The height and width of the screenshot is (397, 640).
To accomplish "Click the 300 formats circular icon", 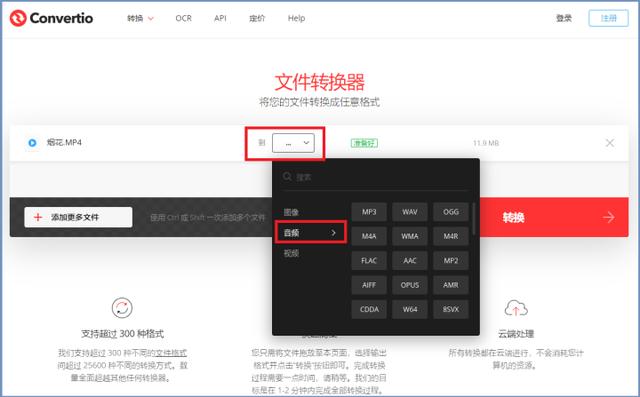I will point(122,308).
